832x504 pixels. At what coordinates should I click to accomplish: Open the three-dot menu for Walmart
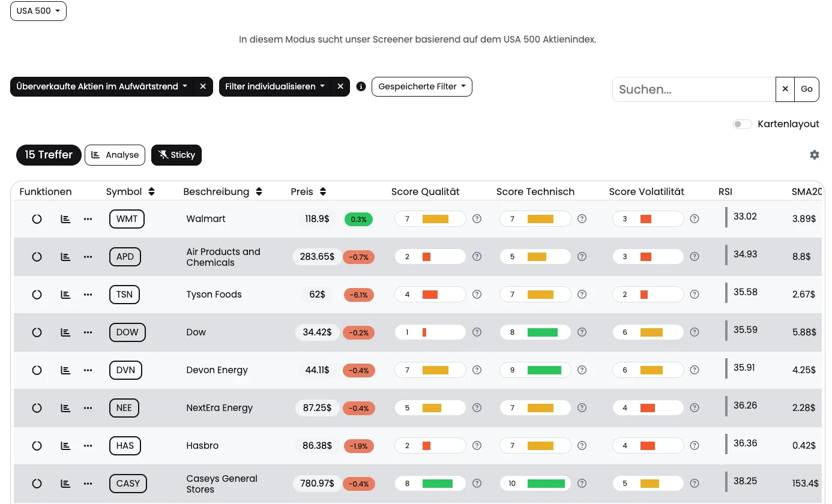click(x=88, y=219)
